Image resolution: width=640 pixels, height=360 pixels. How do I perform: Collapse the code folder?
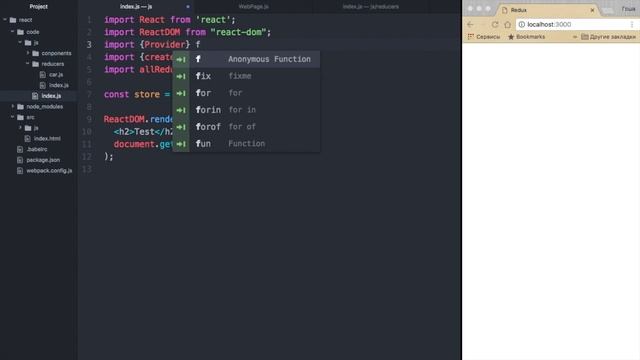point(12,31)
